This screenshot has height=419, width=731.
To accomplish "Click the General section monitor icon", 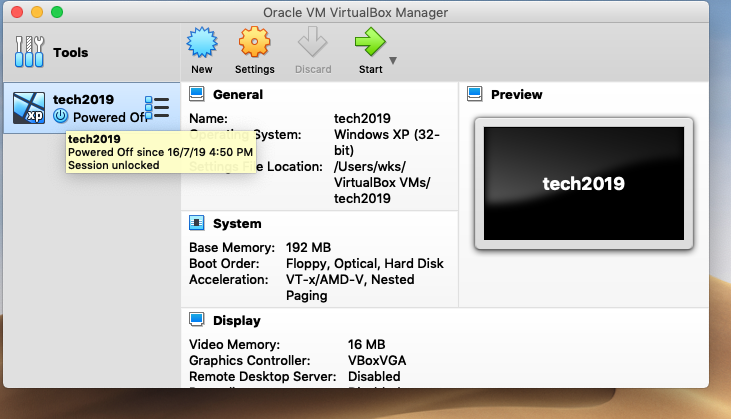I will [197, 94].
